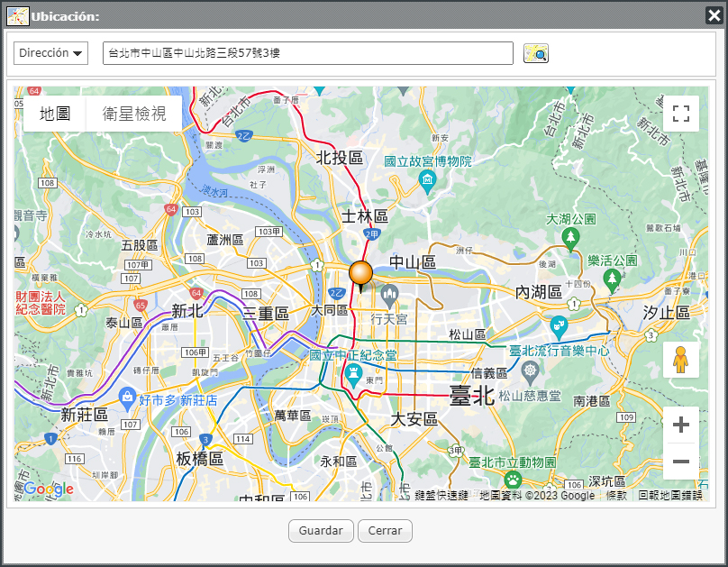This screenshot has width=728, height=567.
Task: Click the 北投區 district label
Action: (x=340, y=158)
